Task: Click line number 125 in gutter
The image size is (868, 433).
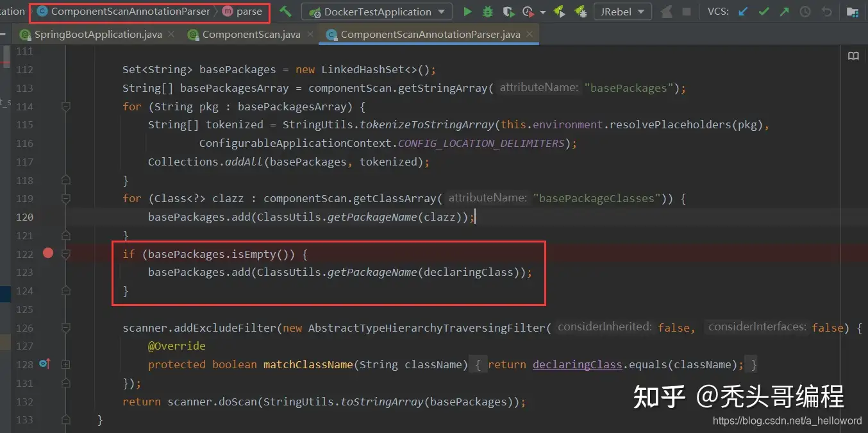Action: pos(25,309)
